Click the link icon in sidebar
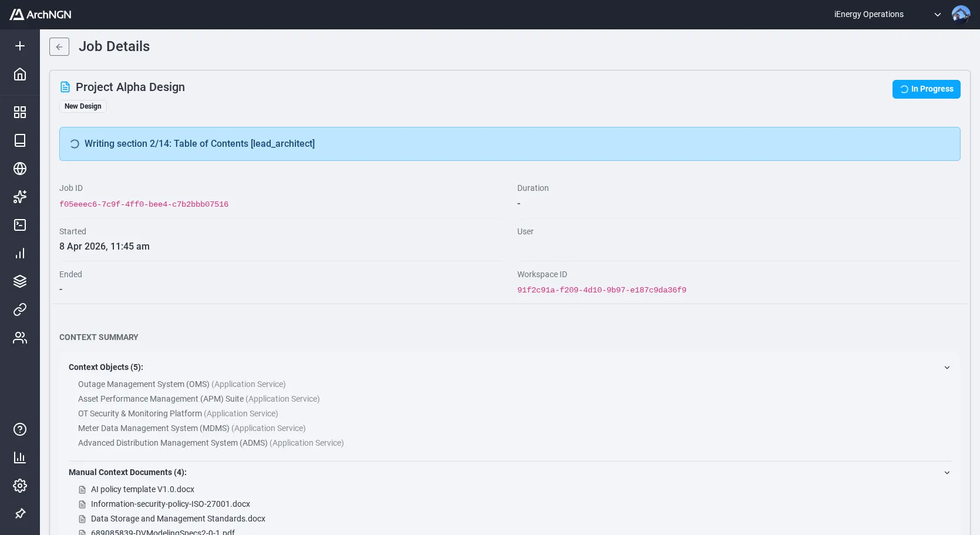The image size is (980, 535). tap(19, 309)
